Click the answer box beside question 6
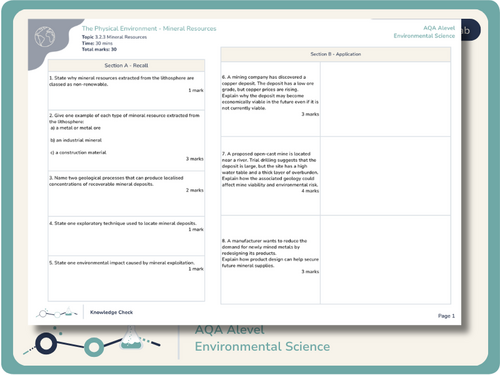The height and width of the screenshot is (375, 500). (385, 99)
